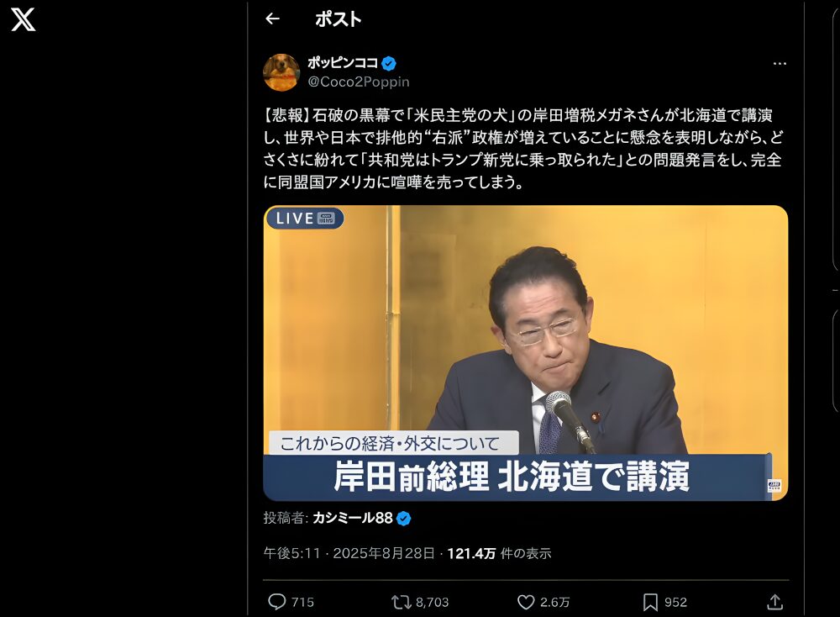This screenshot has width=840, height=617.
Task: Open the ポッピンココ profile avatar
Action: click(x=281, y=72)
